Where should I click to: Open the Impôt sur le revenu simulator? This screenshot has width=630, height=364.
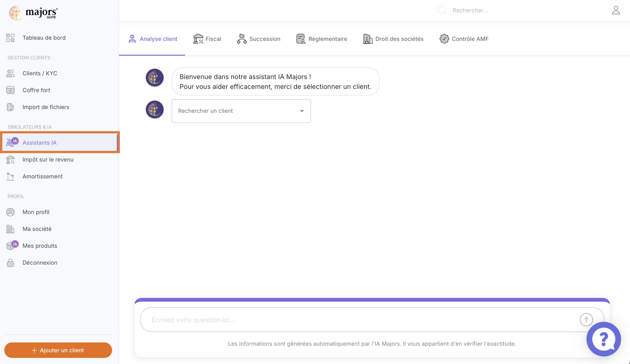pos(48,159)
